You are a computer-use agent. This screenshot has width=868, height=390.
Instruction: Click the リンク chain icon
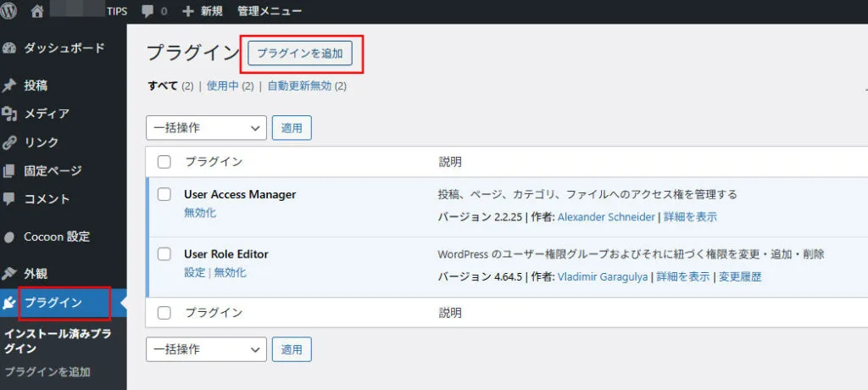[10, 142]
